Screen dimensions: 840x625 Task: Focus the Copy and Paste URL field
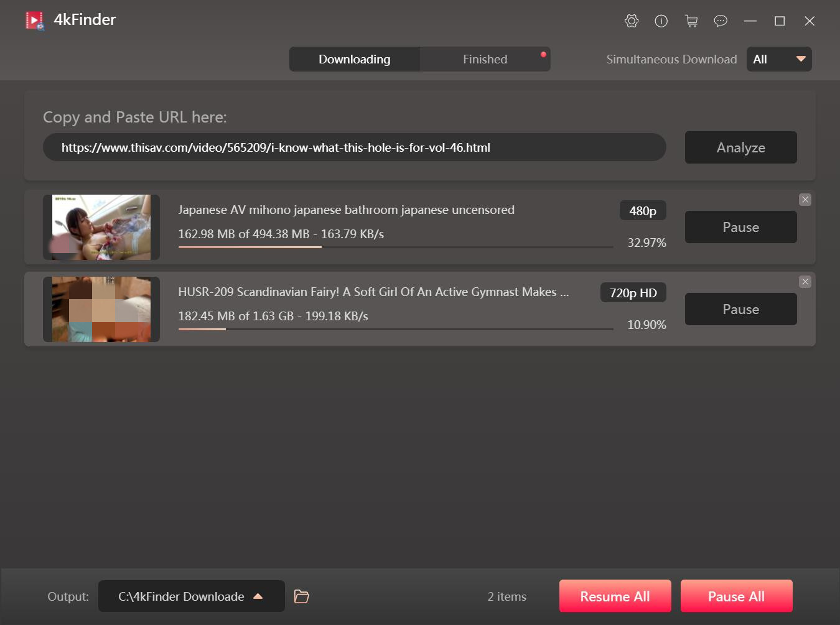click(x=354, y=147)
